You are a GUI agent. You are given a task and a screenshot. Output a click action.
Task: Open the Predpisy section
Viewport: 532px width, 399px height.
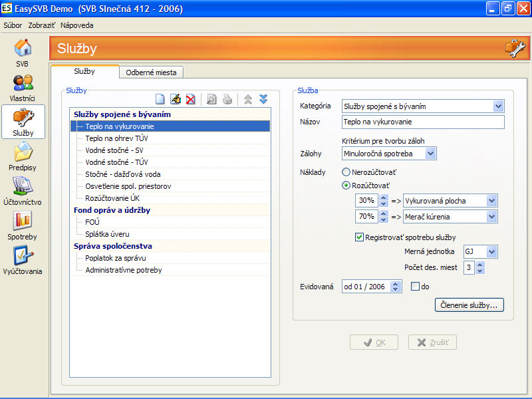click(23, 157)
